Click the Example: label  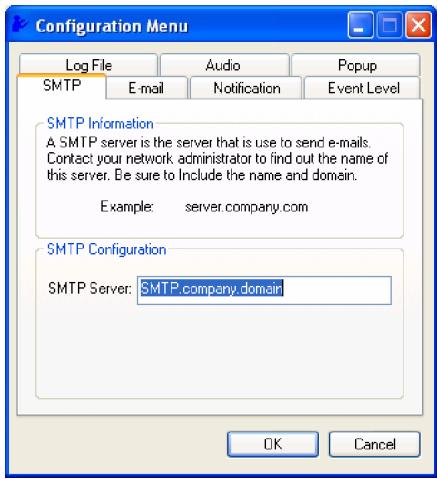click(127, 207)
